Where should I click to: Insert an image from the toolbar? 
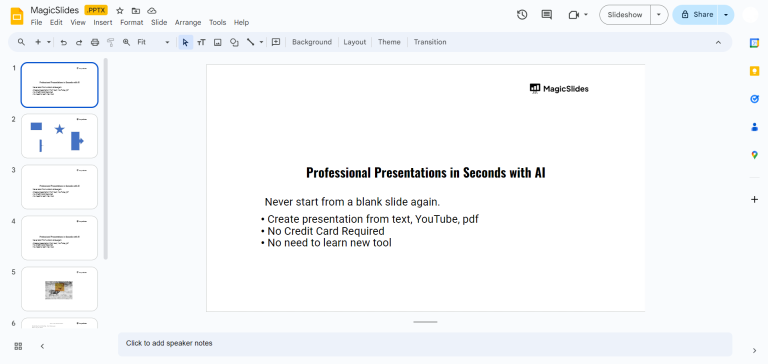(x=217, y=42)
